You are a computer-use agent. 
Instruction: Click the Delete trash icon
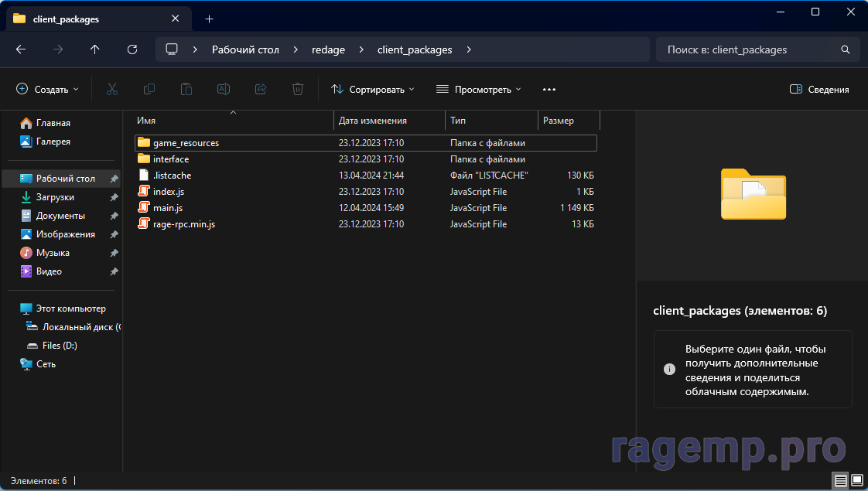tap(298, 90)
